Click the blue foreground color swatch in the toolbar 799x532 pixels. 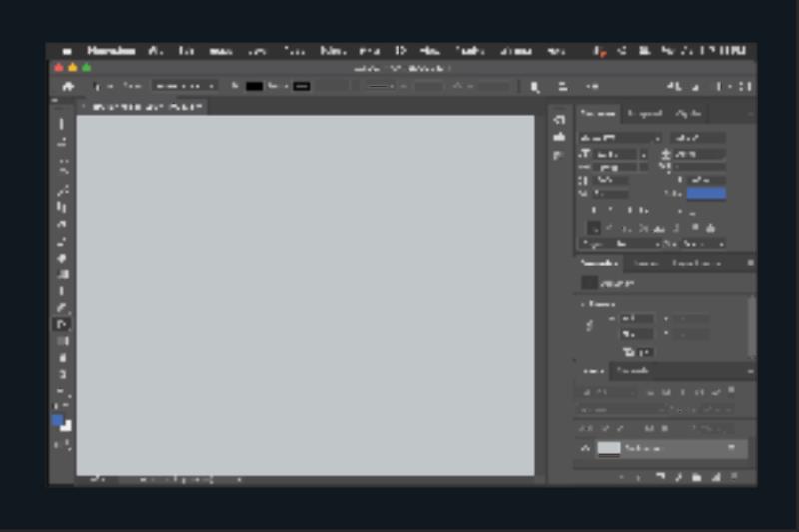pyautogui.click(x=58, y=420)
